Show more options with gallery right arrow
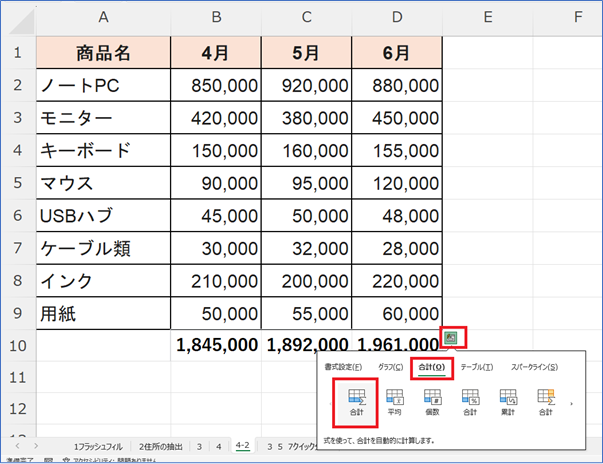The width and height of the screenshot is (603, 464). (571, 404)
